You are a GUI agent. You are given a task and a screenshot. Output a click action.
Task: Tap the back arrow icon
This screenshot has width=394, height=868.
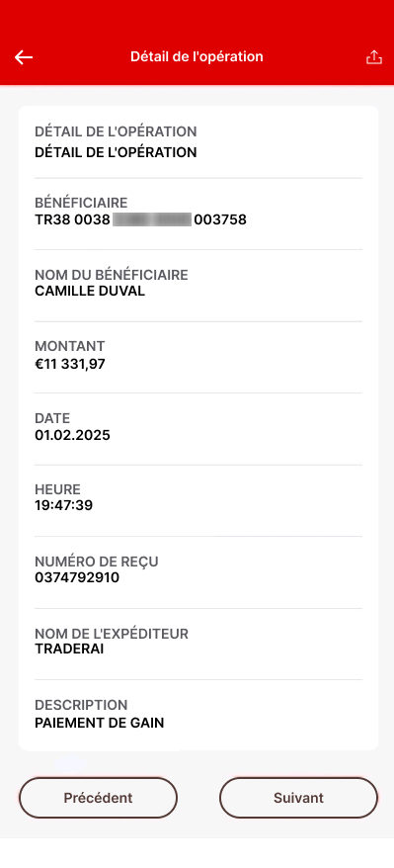pyautogui.click(x=24, y=57)
